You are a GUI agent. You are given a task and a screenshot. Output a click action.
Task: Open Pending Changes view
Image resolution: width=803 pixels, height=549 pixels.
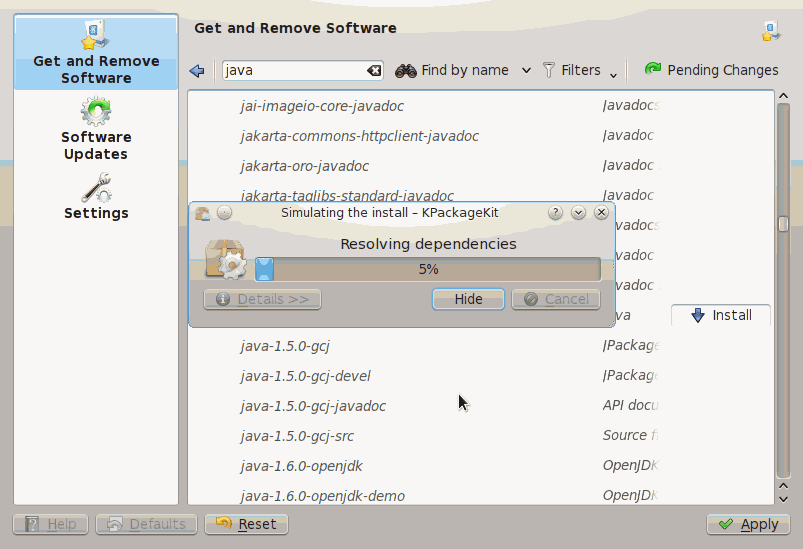711,70
